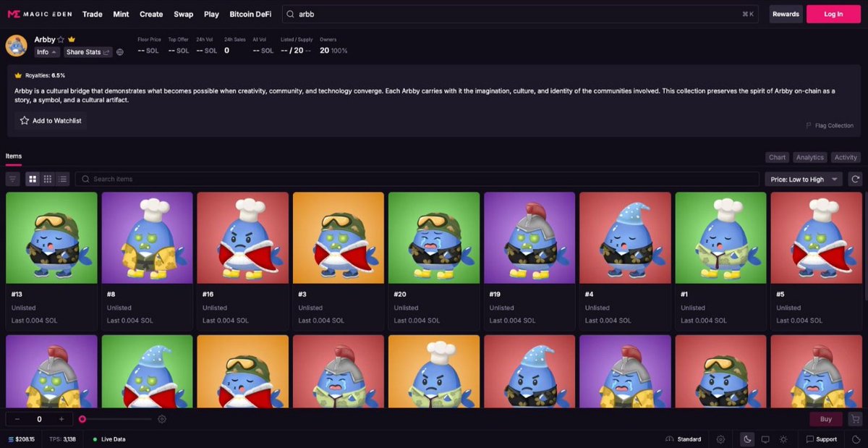This screenshot has width=868, height=448.
Task: Click the sweep count number field
Action: tap(40, 419)
